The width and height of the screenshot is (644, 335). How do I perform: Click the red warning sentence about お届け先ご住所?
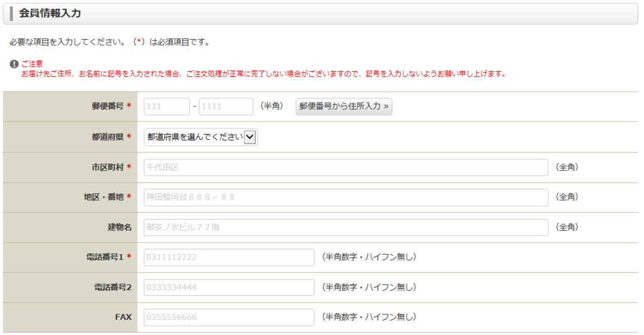264,74
